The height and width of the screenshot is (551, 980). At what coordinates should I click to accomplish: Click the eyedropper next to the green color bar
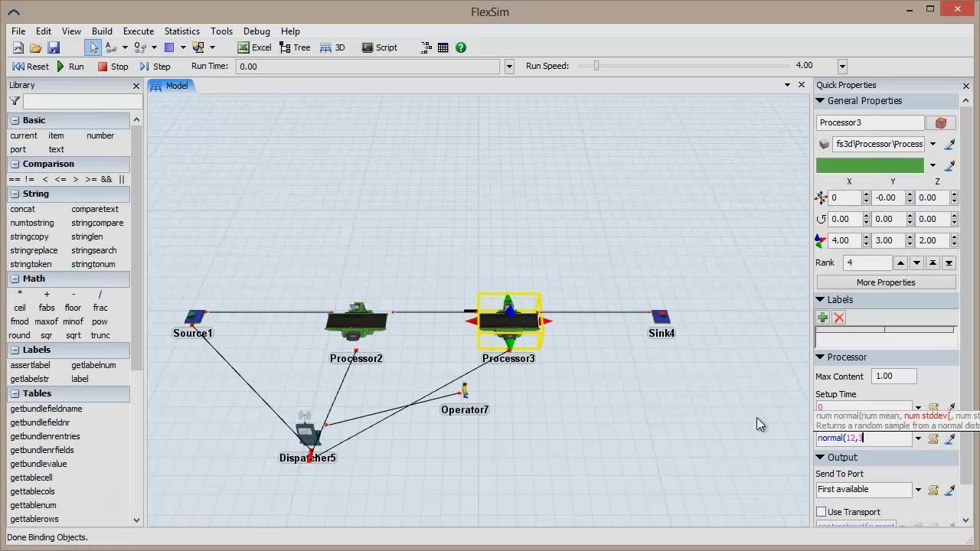click(x=950, y=165)
